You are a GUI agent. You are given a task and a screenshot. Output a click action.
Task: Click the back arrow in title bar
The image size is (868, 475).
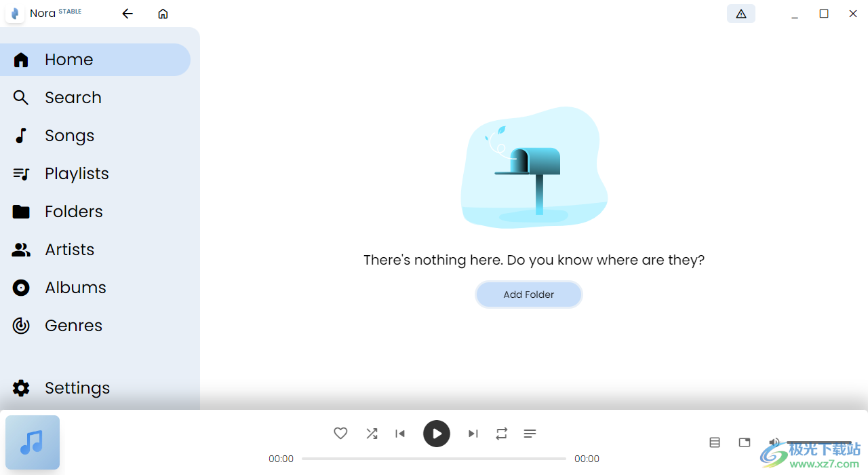pyautogui.click(x=127, y=14)
